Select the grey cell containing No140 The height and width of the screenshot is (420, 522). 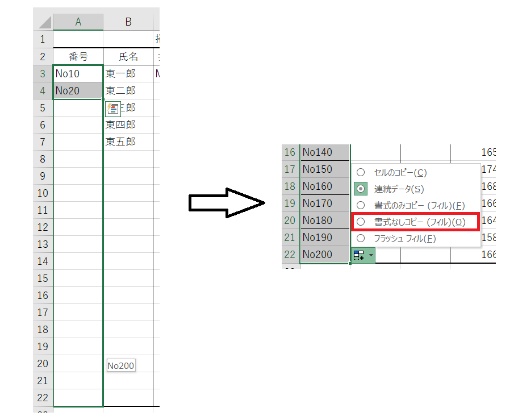[x=324, y=152]
